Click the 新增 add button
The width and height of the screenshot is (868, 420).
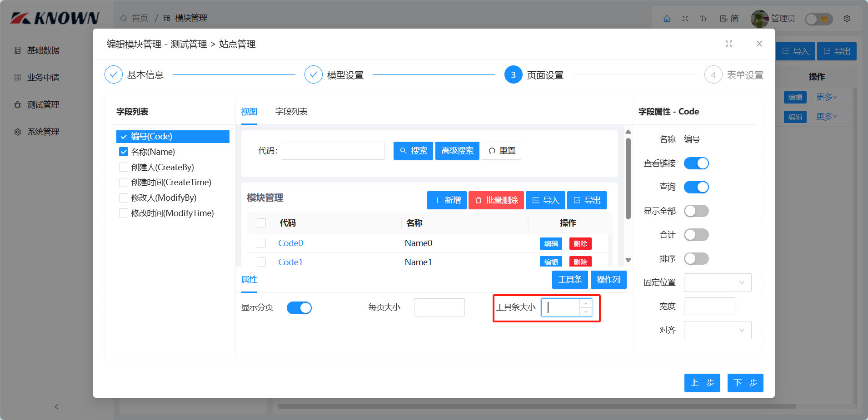(x=447, y=200)
